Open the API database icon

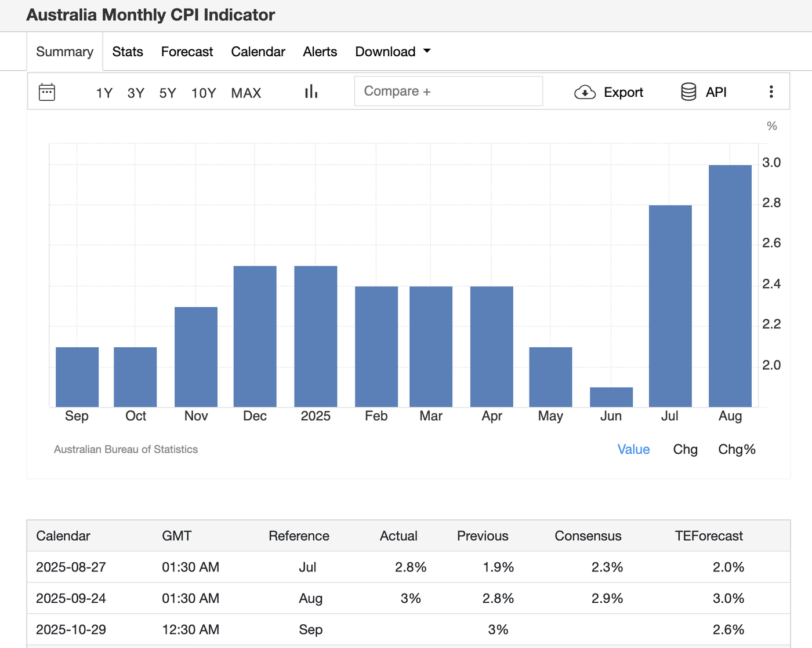688,91
